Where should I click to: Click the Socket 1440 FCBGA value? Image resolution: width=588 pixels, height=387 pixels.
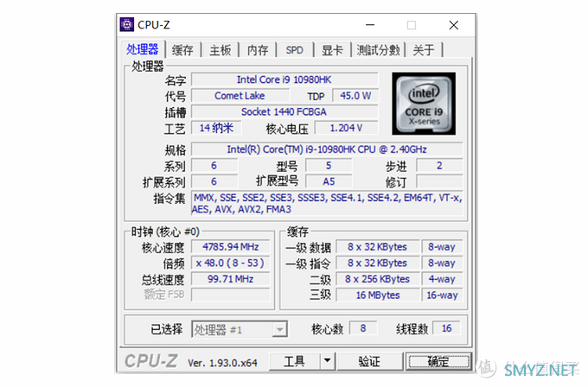(x=284, y=112)
